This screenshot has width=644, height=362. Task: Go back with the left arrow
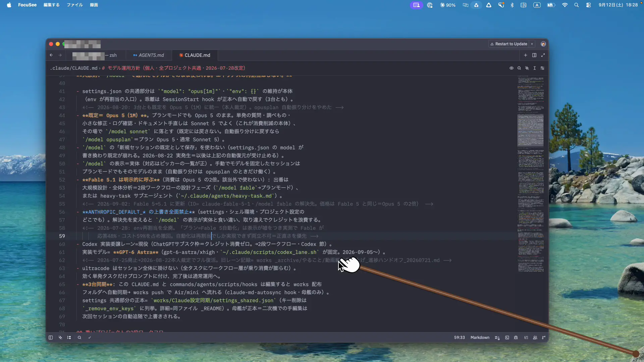pyautogui.click(x=51, y=55)
